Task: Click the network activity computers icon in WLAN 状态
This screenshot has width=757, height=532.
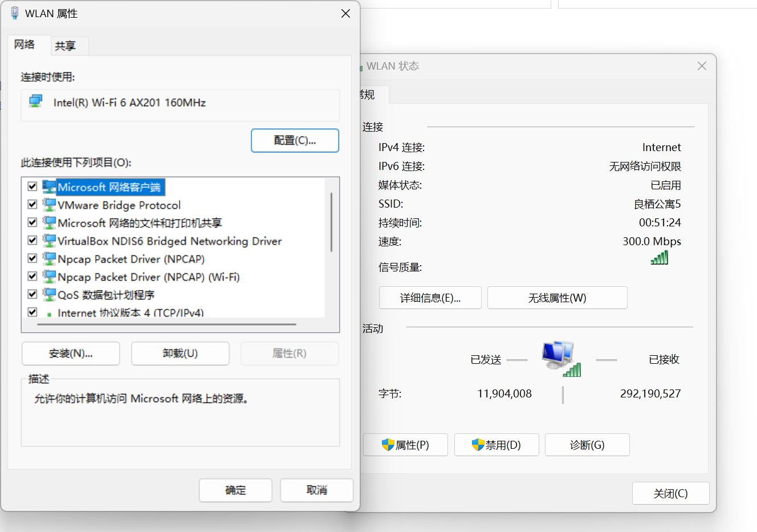Action: tap(561, 359)
